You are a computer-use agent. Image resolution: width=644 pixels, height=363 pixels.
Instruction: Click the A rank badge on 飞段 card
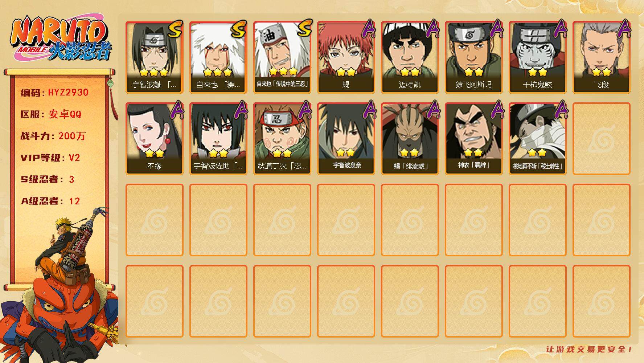coord(623,29)
